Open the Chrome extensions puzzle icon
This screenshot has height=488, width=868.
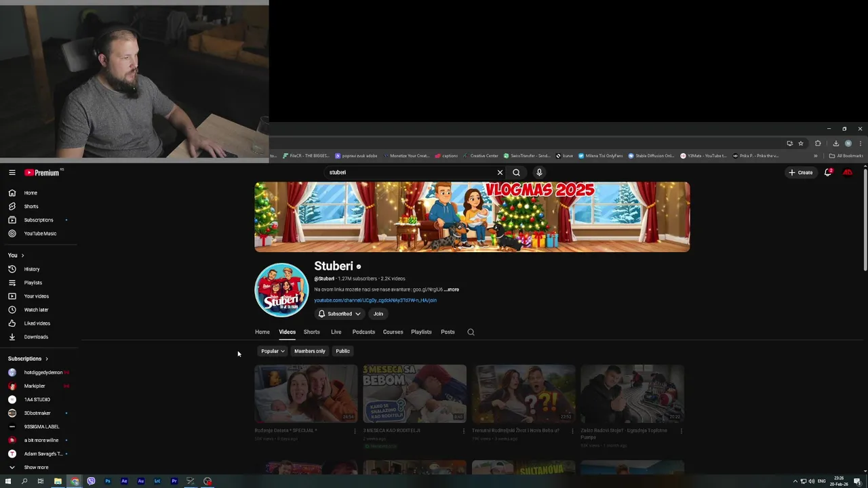coord(818,144)
